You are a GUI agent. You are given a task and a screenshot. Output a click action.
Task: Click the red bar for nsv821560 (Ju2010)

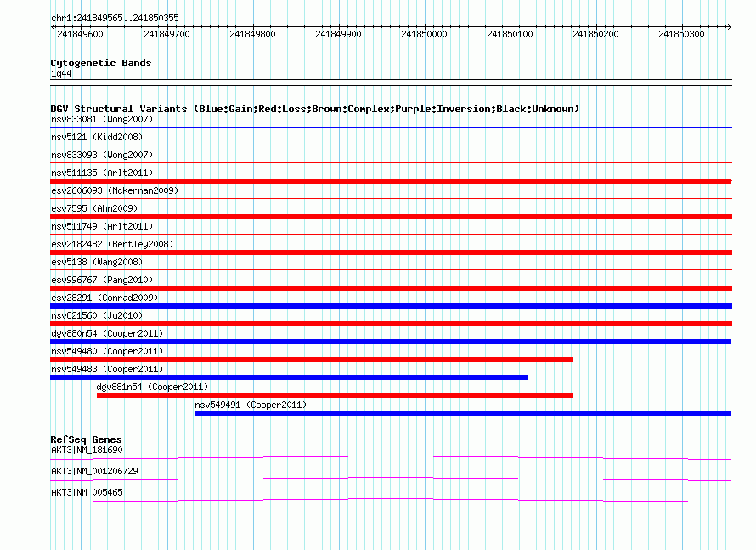(x=391, y=324)
